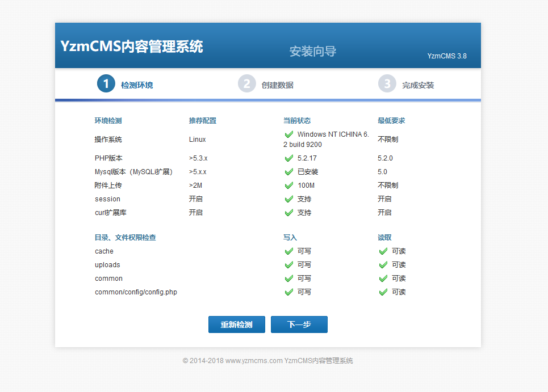The height and width of the screenshot is (392, 548).
Task: Click the green checkmark beside PHP version 5.2.17
Action: 289,158
